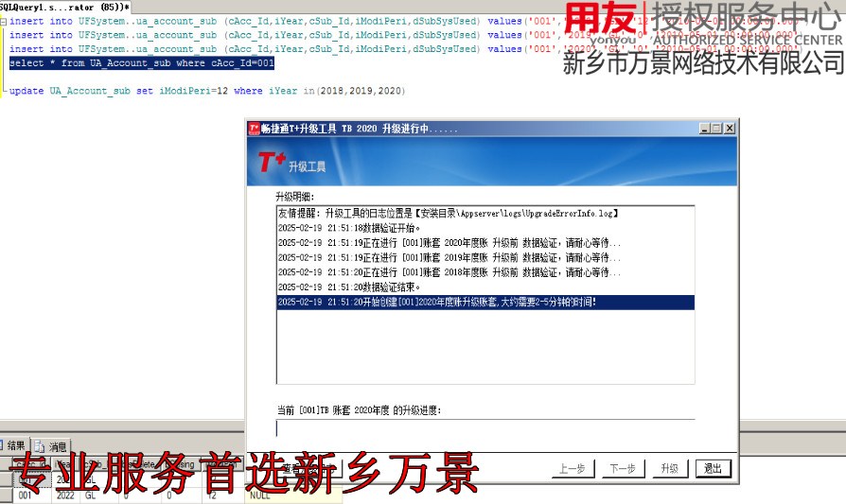Click the 退出 button to exit upgrade tool
Image resolution: width=846 pixels, height=504 pixels.
(713, 468)
